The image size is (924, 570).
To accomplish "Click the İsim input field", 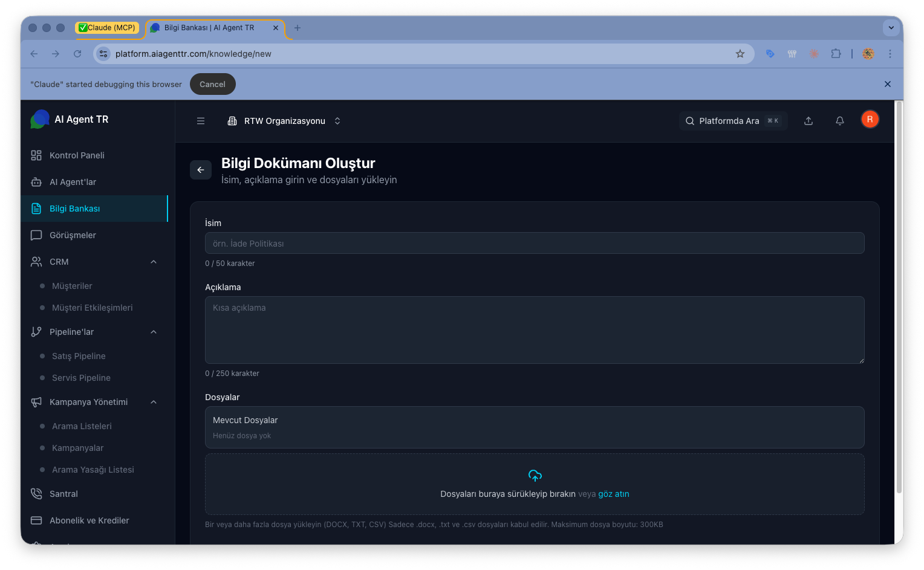I will coord(535,243).
